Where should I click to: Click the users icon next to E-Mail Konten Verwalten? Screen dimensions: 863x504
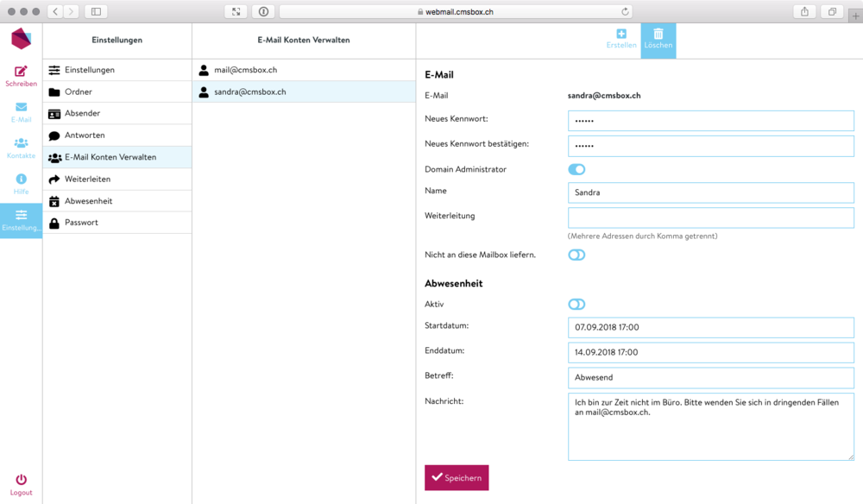coord(55,158)
